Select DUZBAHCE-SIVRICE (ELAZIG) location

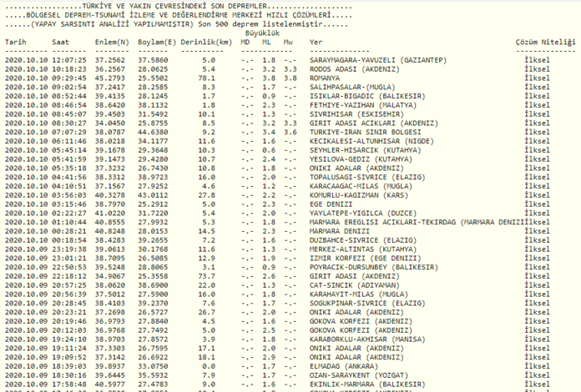(x=363, y=240)
